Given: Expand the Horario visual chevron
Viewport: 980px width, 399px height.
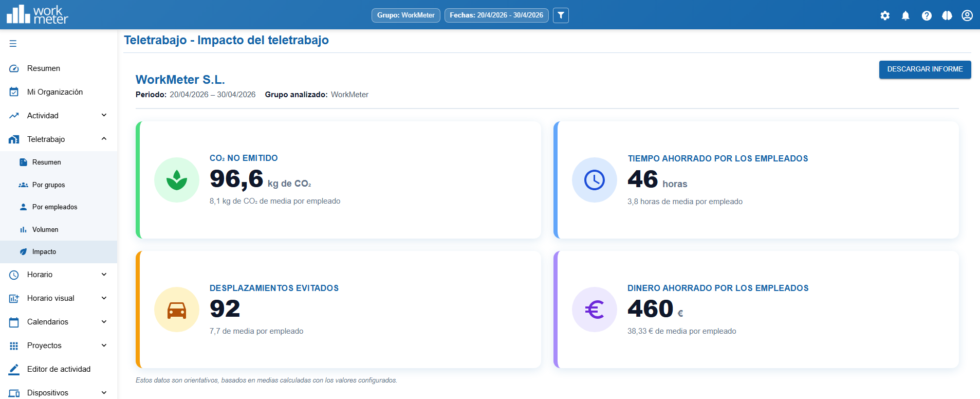Looking at the screenshot, I should 104,298.
